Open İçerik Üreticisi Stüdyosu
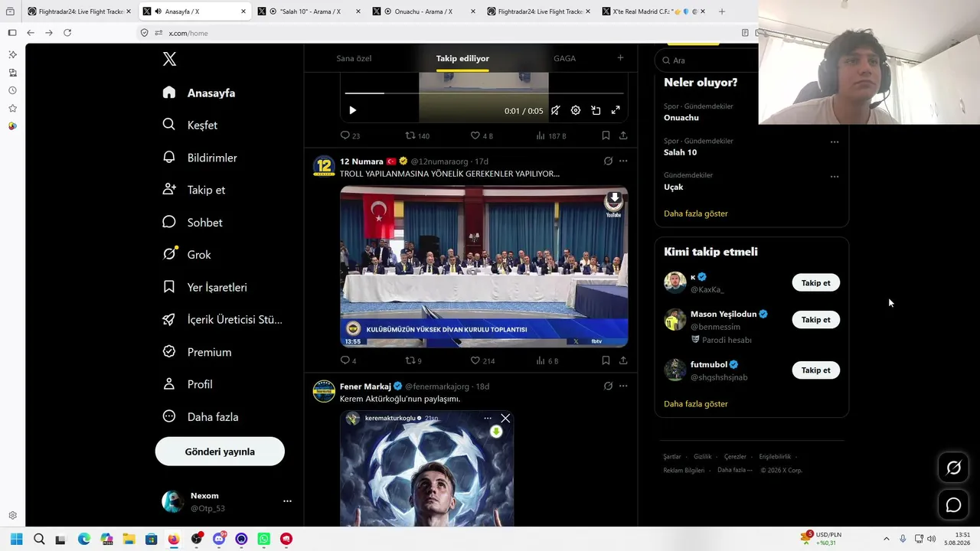The width and height of the screenshot is (980, 551). [223, 319]
